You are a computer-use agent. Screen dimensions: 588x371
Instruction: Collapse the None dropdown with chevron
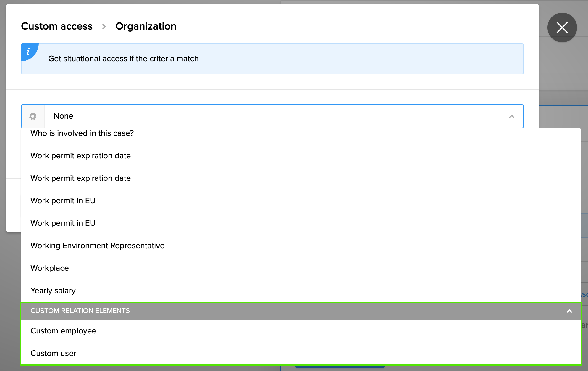click(x=511, y=116)
